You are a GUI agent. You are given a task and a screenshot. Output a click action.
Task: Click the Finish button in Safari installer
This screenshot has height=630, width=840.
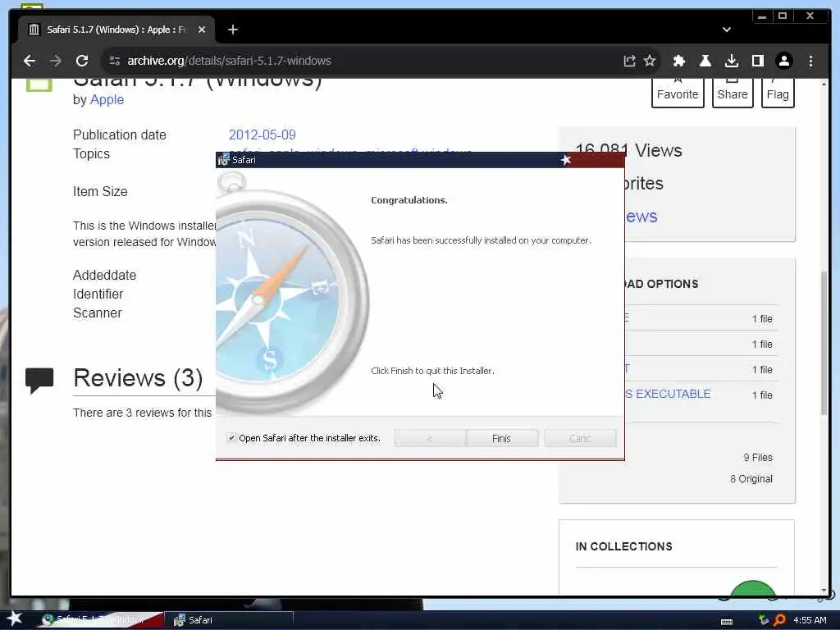[x=501, y=438]
